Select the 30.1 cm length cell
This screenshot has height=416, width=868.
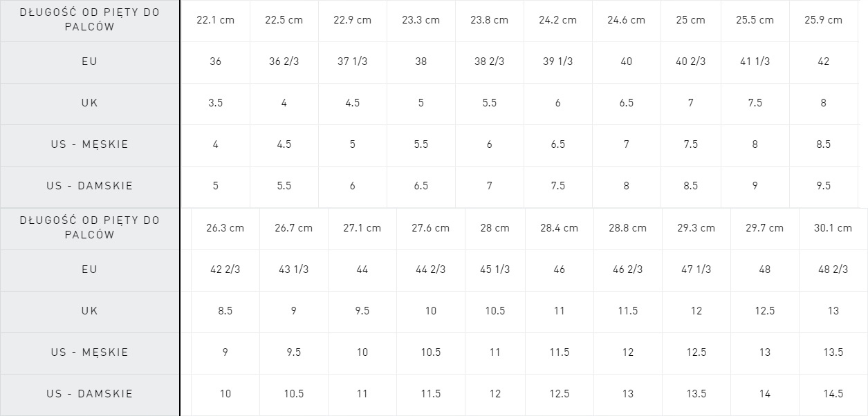(x=833, y=228)
